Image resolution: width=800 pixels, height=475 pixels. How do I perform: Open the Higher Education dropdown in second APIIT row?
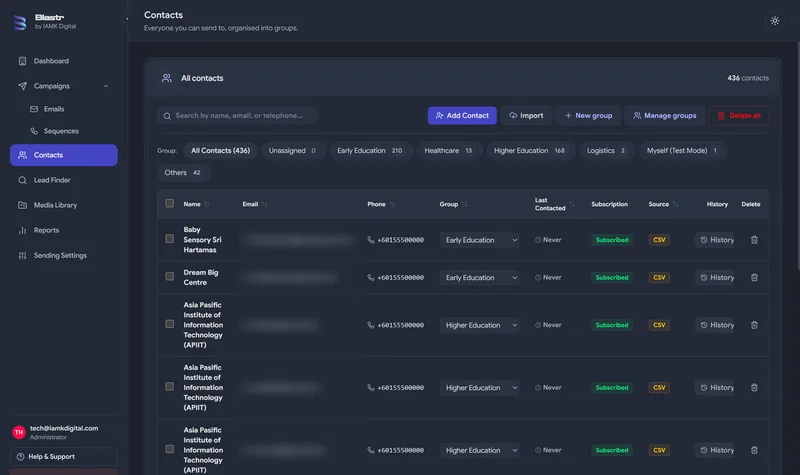coord(480,388)
